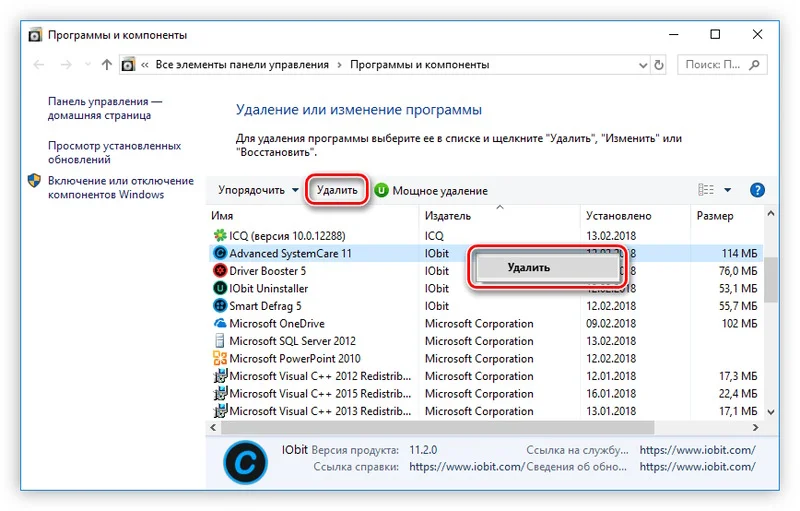Screen dimensions: 800x511
Task: Click the Microsoft PowerPoint 2010 icon
Action: coord(219,358)
